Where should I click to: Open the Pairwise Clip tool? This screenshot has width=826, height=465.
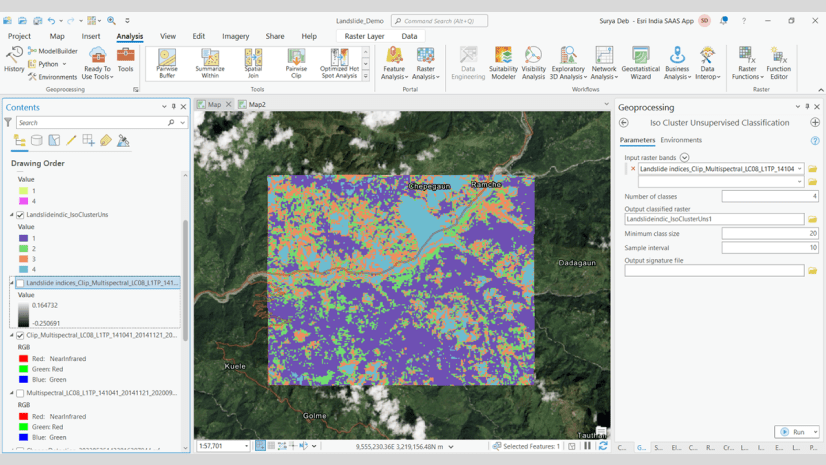pyautogui.click(x=296, y=63)
